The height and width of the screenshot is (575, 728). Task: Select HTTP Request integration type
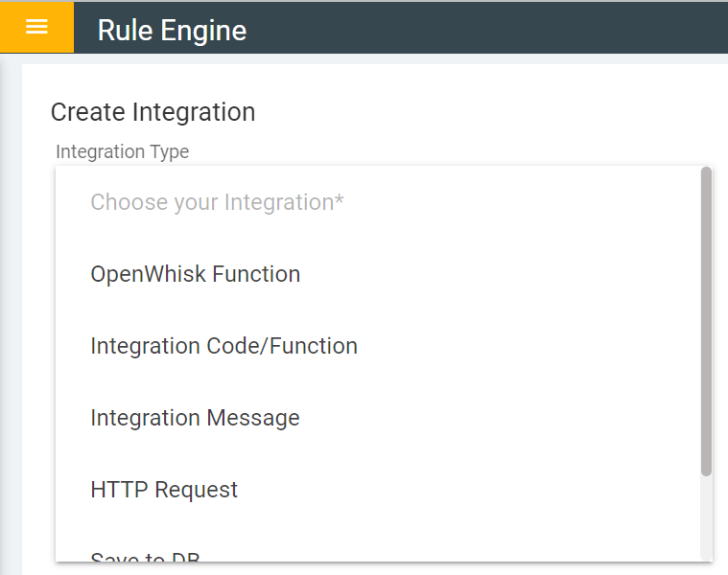tap(164, 490)
